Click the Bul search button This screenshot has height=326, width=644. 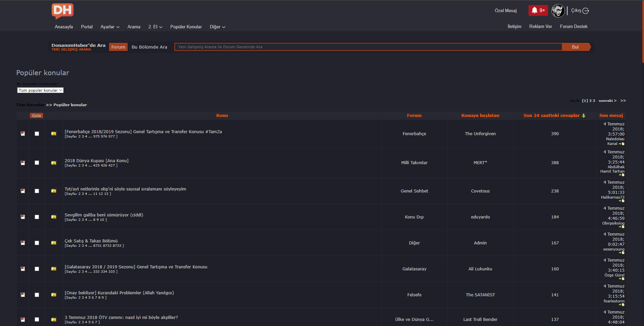576,47
